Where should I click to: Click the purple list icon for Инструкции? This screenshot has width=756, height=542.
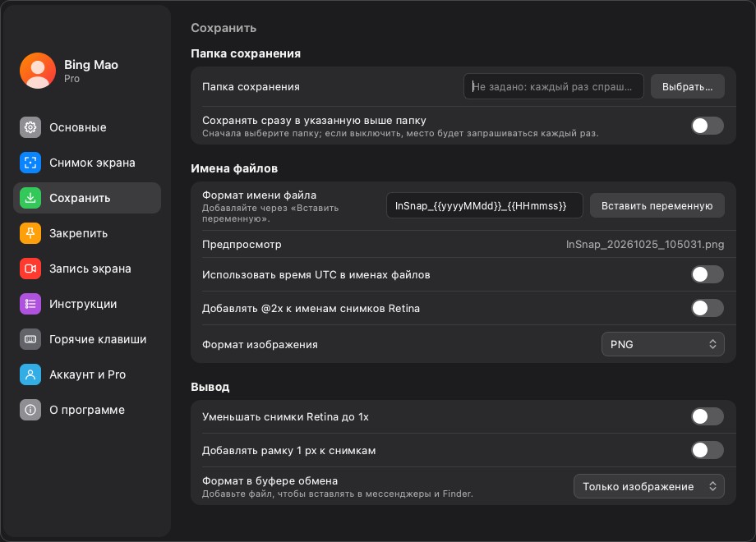coord(30,304)
